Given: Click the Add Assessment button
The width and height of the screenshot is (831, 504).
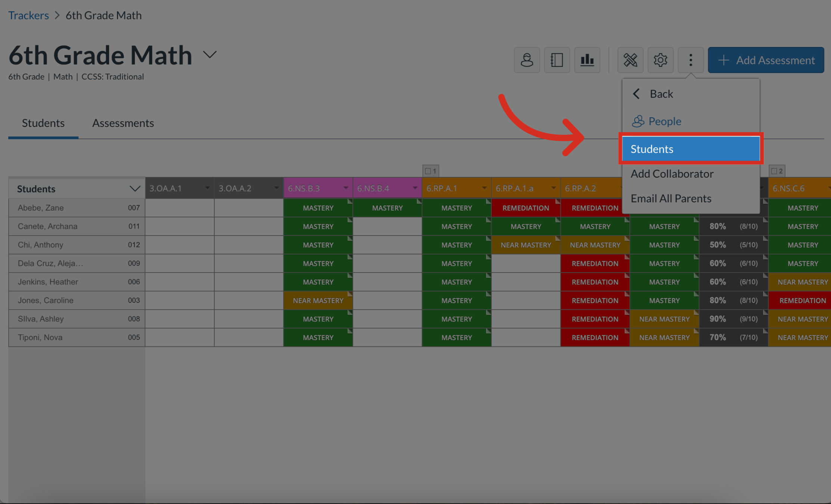Looking at the screenshot, I should (766, 60).
